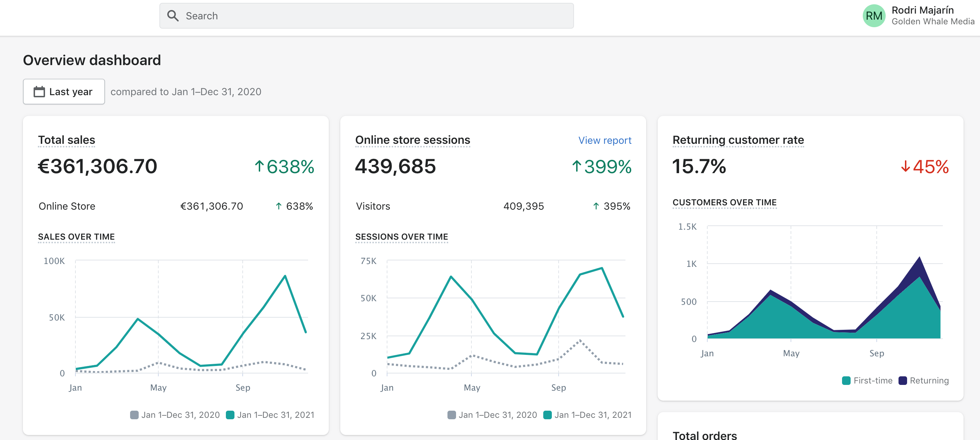Click the green arrow beside 638% total sales
The image size is (980, 440).
click(x=259, y=166)
